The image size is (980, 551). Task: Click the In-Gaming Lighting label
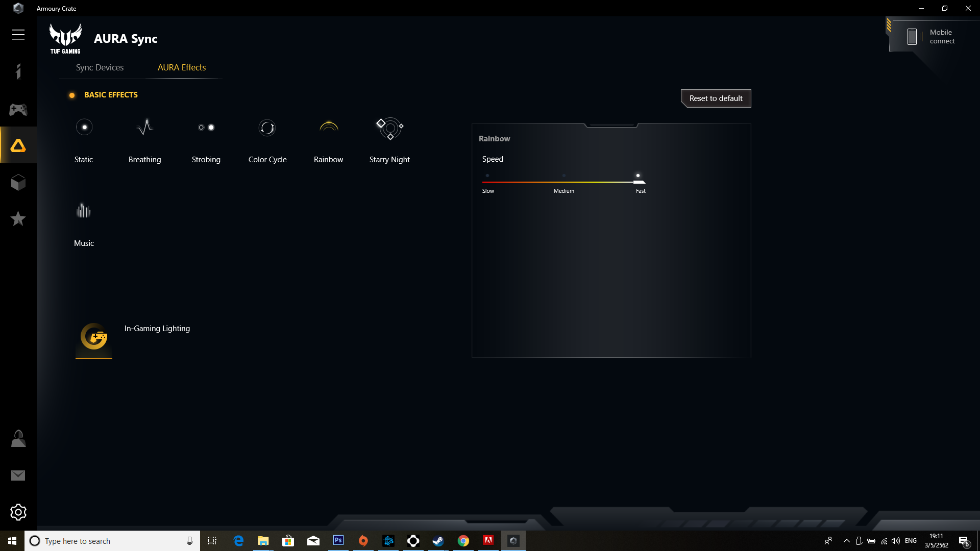point(157,329)
